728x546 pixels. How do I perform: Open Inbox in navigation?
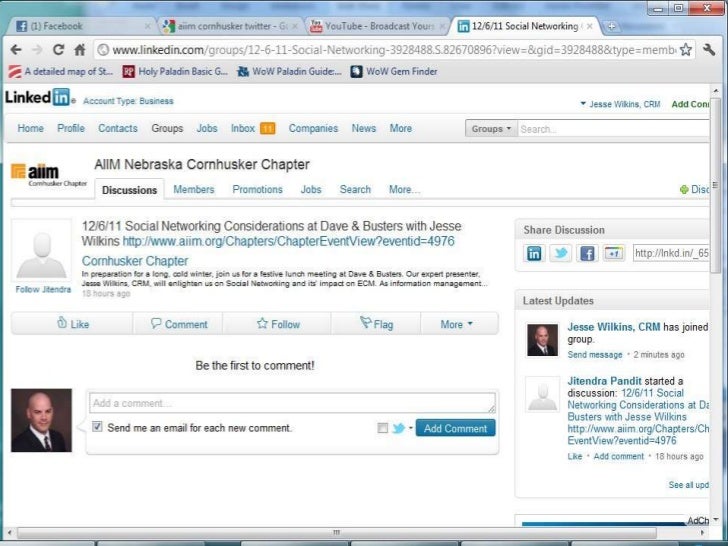[243, 128]
